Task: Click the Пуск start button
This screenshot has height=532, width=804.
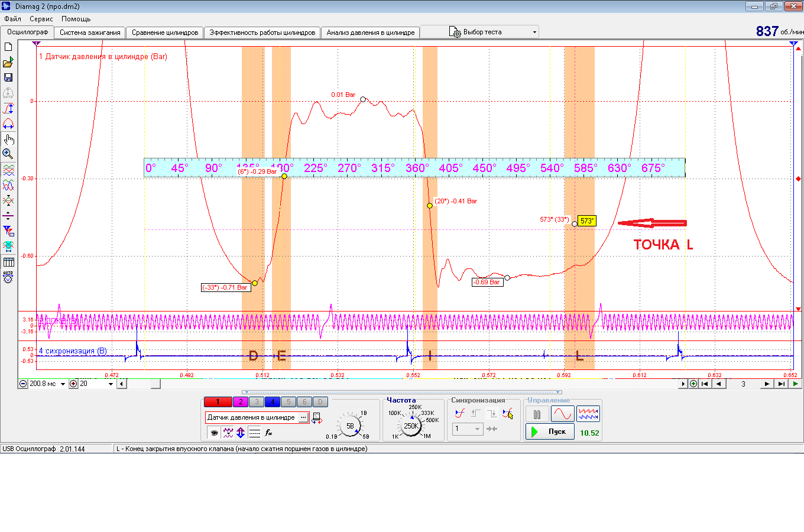Action: tap(550, 432)
